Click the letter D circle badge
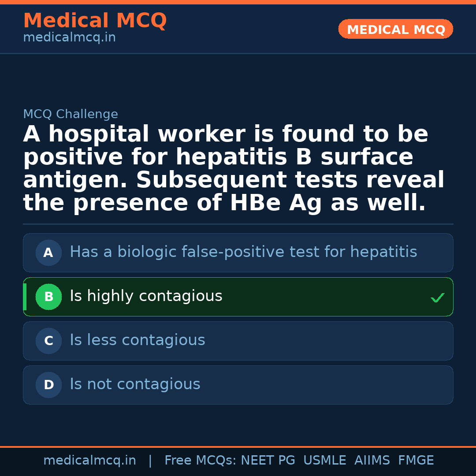 click(48, 385)
